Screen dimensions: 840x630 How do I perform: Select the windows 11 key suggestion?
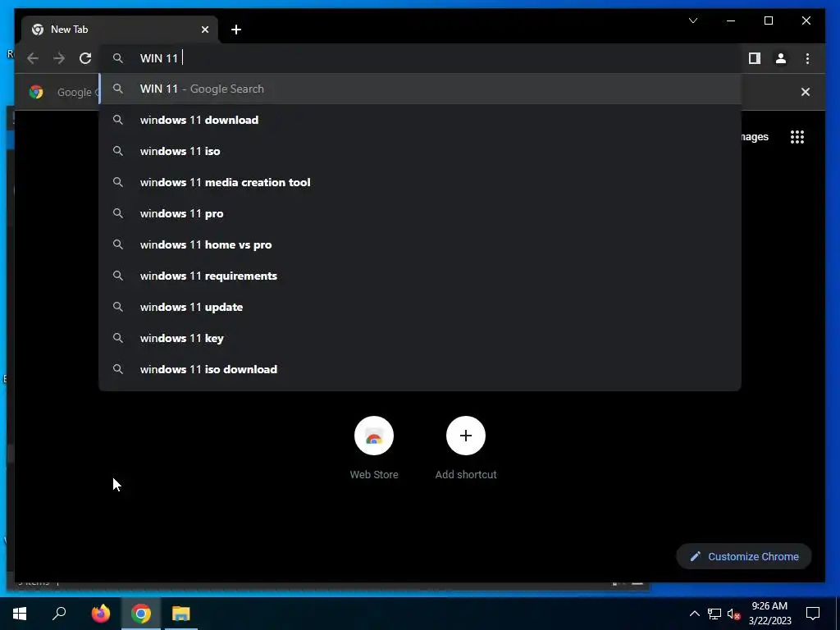[x=421, y=338]
